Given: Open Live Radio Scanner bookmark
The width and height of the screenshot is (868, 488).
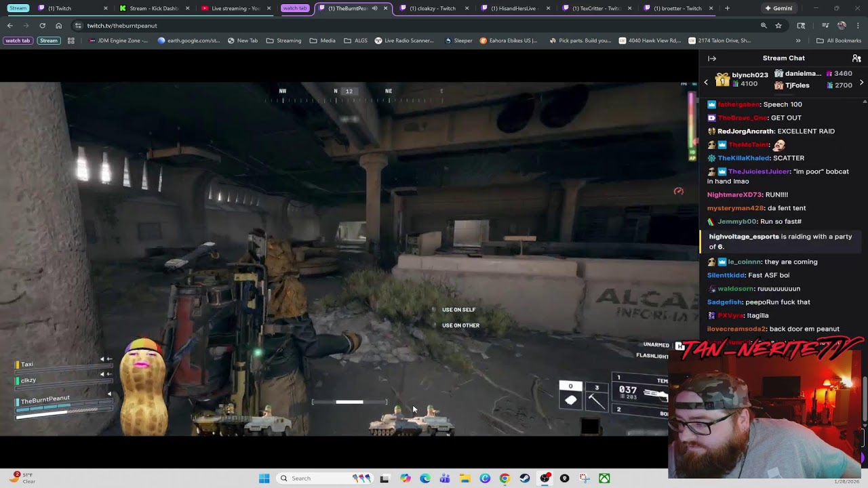Looking at the screenshot, I should (x=404, y=41).
